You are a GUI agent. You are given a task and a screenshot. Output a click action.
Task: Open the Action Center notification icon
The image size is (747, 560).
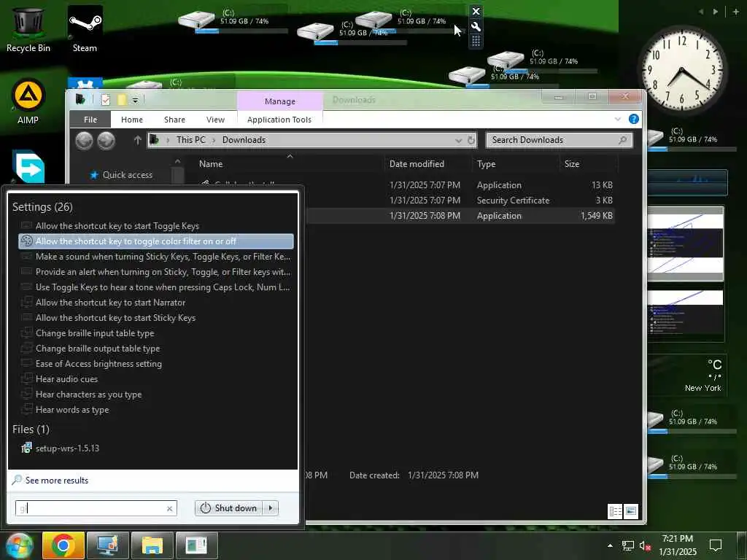[716, 545]
